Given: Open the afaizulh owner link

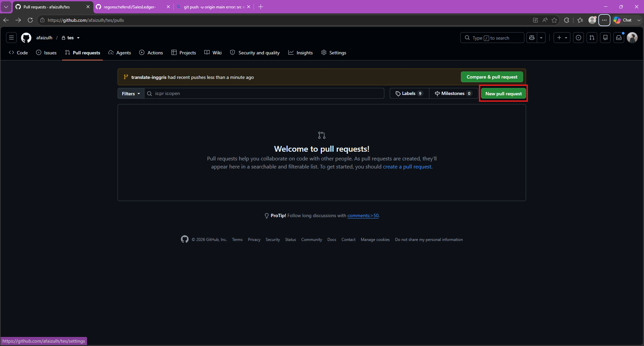Looking at the screenshot, I should point(44,38).
